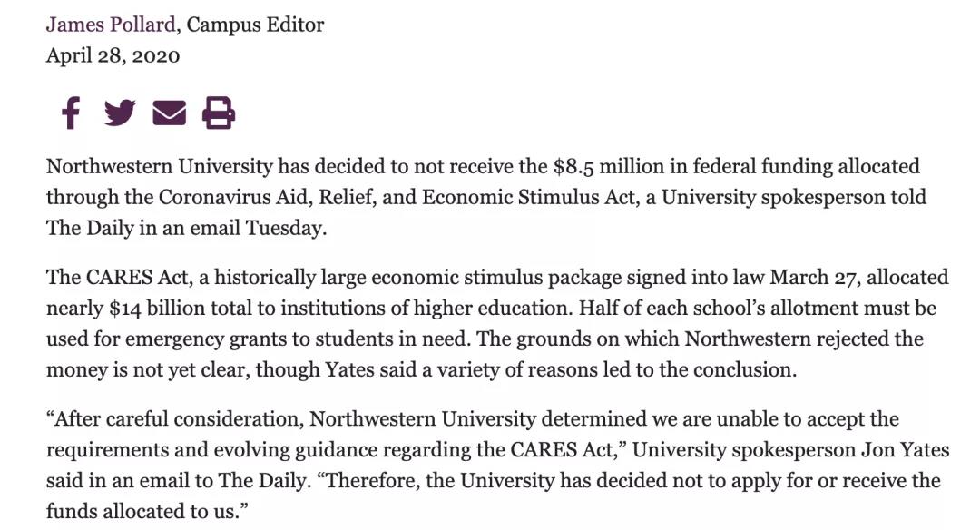The image size is (980, 530).
Task: Email this article via envelope icon
Action: point(169,113)
